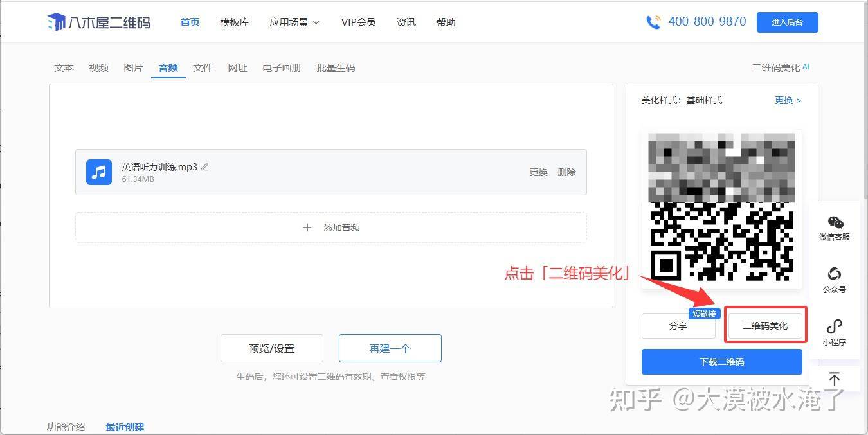The image size is (868, 435).
Task: Click the 400-800-9870 phone number
Action: click(x=707, y=22)
